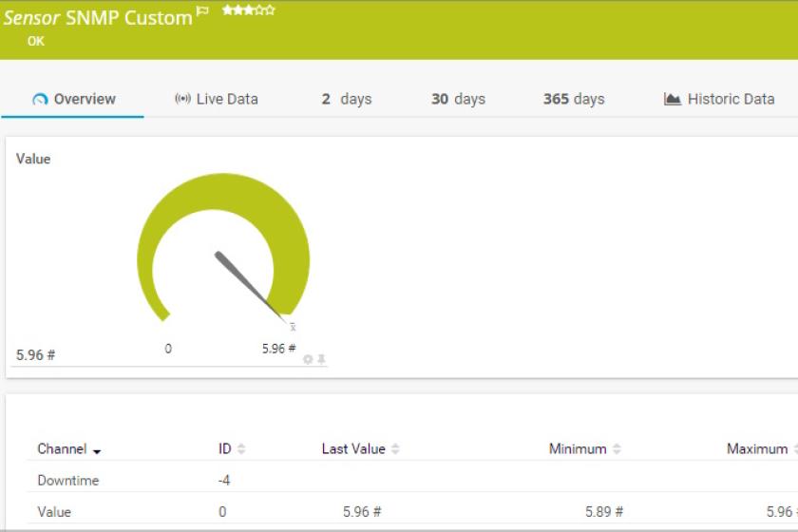Click the gauge maximum label 5.96 #
This screenshot has width=798, height=532.
click(279, 349)
